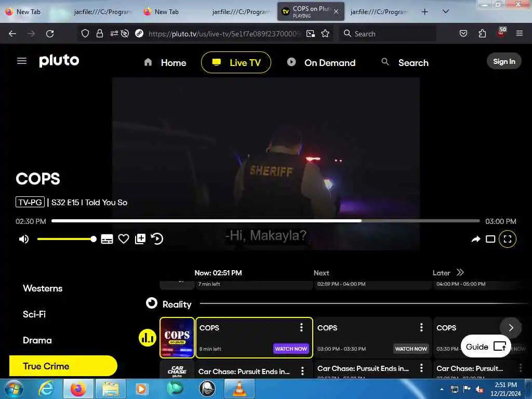Click purple WATCH NOW on current COPS
Viewport: 532px width, 399px height.
coord(291,349)
